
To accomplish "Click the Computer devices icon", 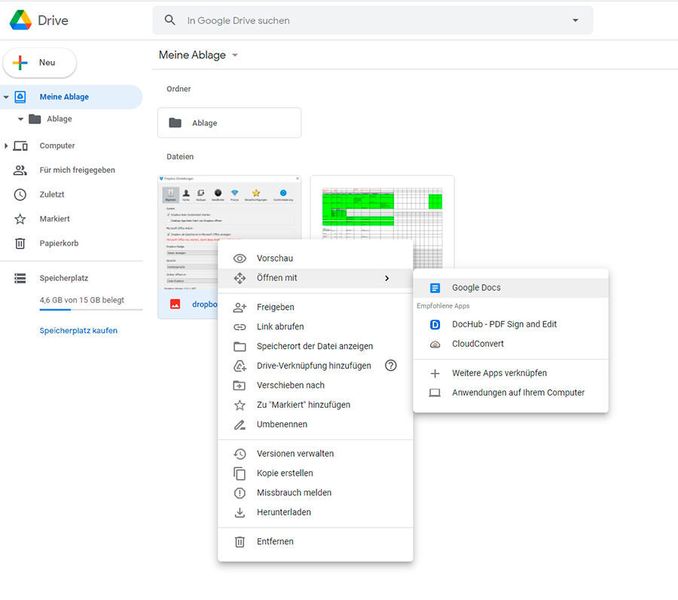I will (20, 146).
